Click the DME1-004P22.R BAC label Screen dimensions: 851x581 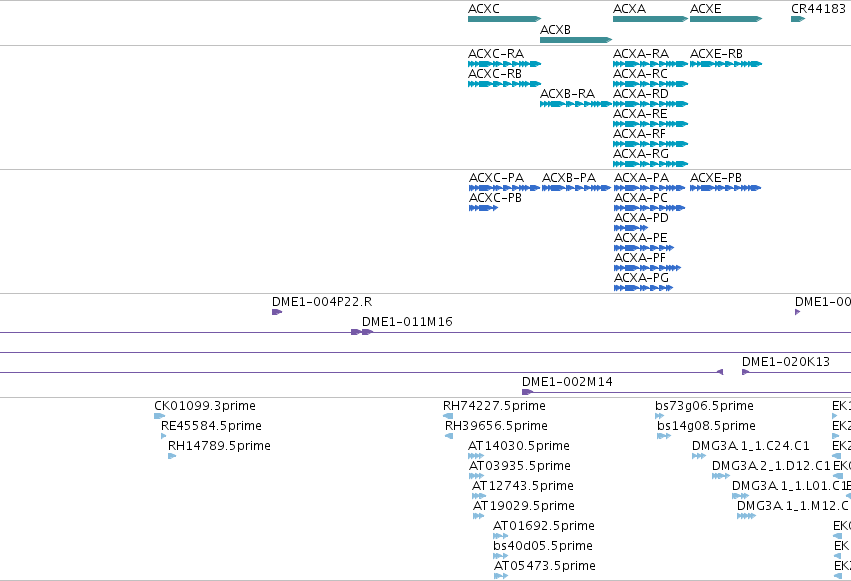[x=322, y=302]
